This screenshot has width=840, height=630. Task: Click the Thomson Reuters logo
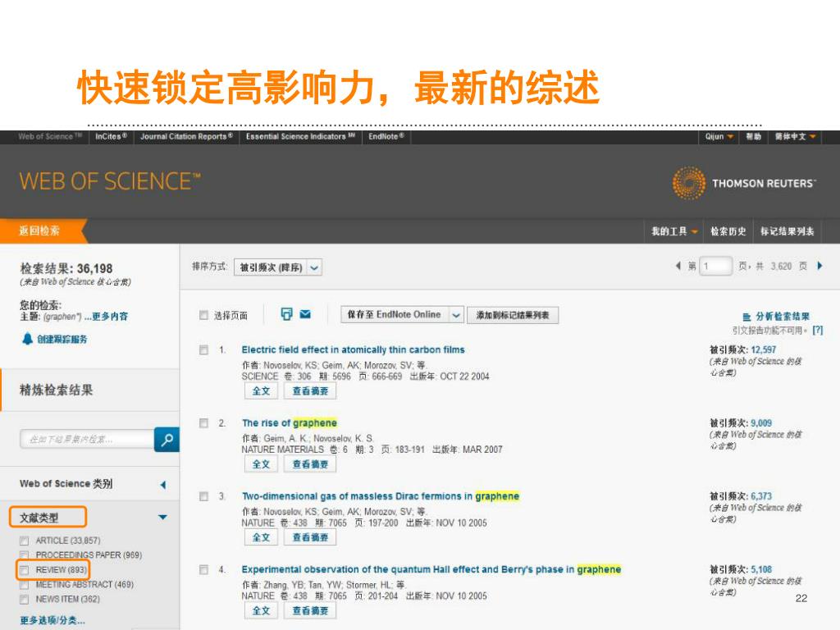(x=744, y=183)
